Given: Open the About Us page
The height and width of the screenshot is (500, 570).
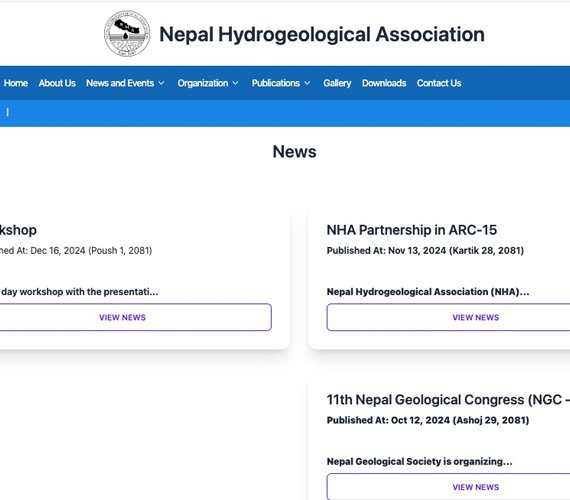Looking at the screenshot, I should click(57, 83).
